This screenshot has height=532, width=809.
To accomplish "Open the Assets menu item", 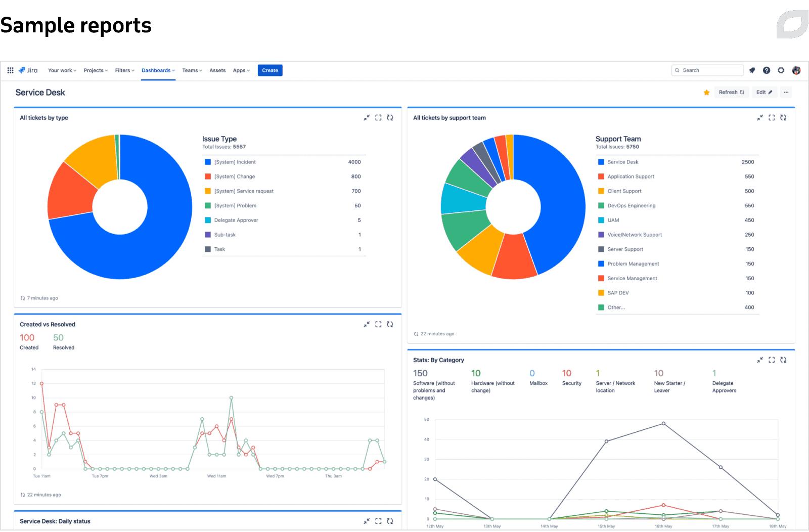I will (x=217, y=70).
